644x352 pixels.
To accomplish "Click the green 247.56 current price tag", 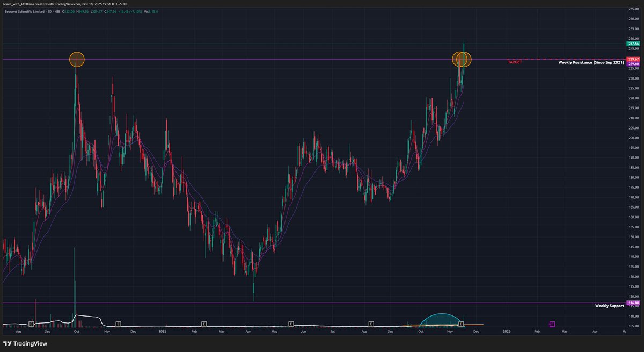I will pos(633,44).
